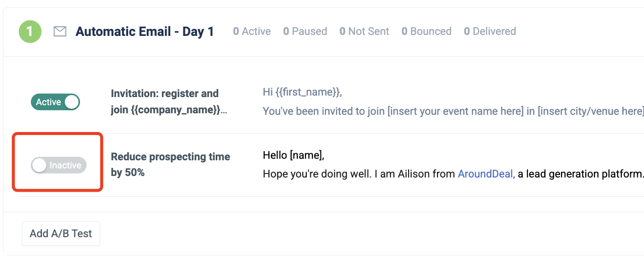Select the 0 Paused status count
Image resolution: width=644 pixels, height=267 pixels.
click(305, 31)
